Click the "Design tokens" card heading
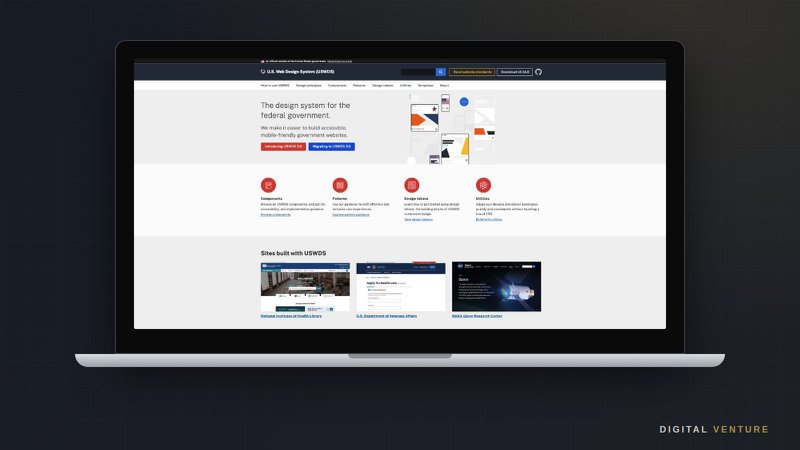This screenshot has height=450, width=800. [x=416, y=198]
